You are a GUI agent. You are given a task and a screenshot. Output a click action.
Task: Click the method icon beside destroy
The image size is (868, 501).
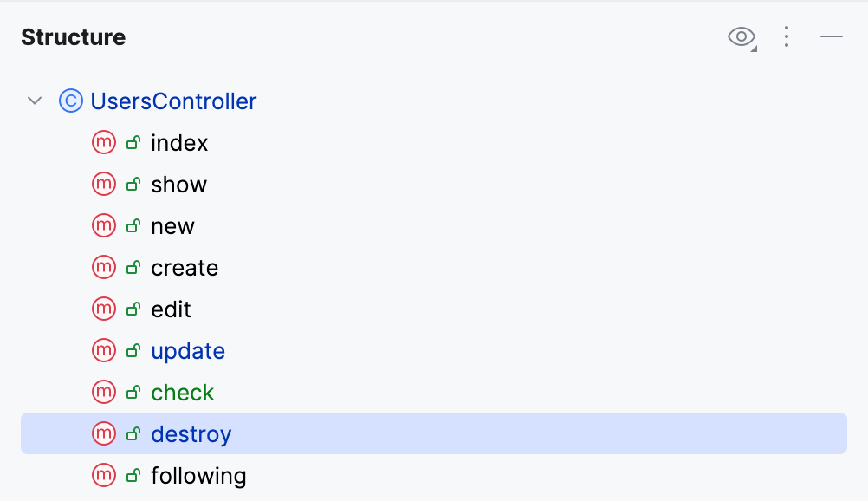point(104,433)
